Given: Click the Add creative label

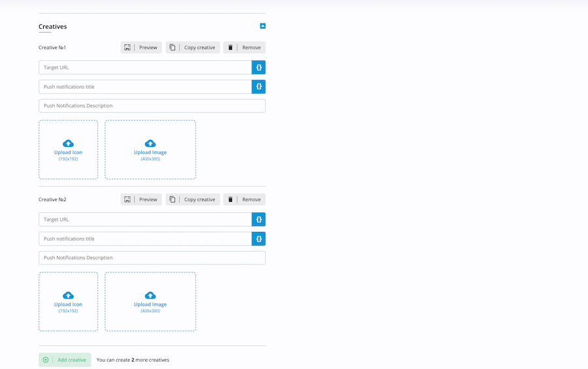Looking at the screenshot, I should [x=72, y=360].
